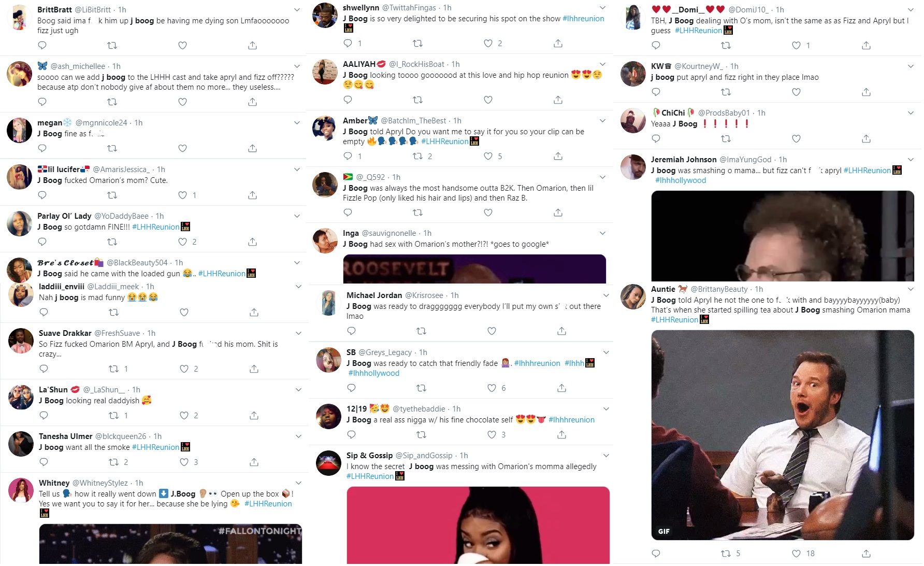
Task: Open the Chris Pratt shocked GIF
Action: [x=783, y=435]
